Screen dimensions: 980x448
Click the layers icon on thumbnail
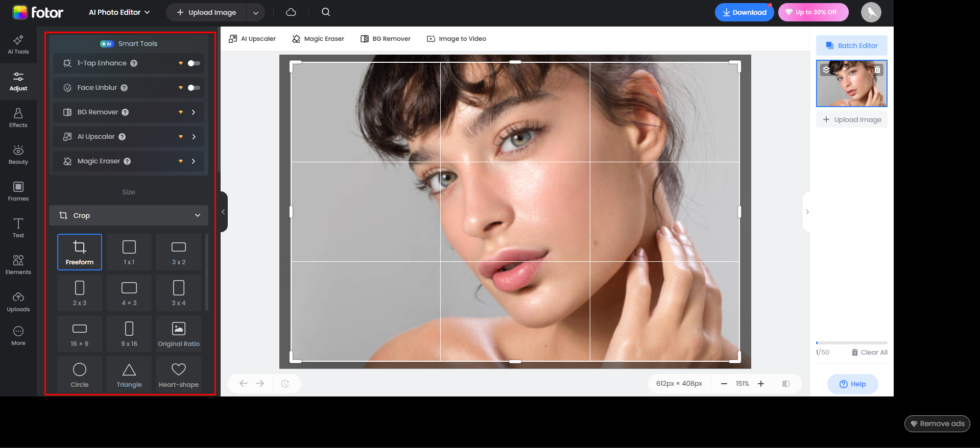826,70
